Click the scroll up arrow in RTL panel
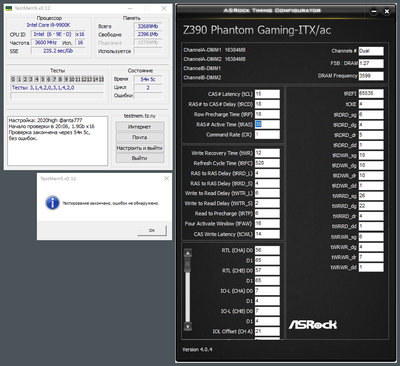 click(x=188, y=253)
